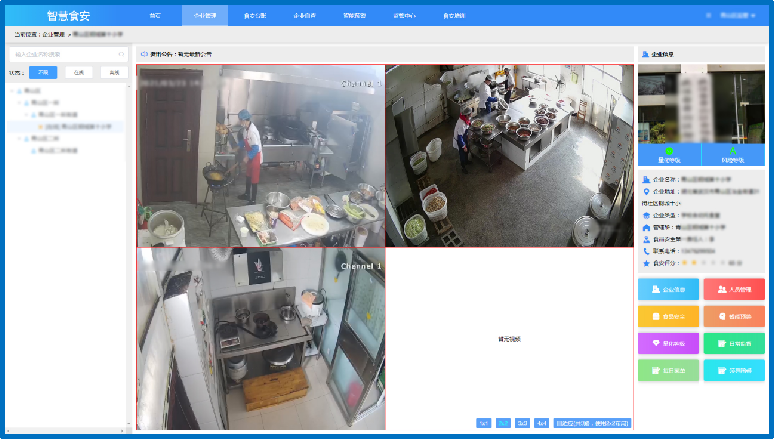Collapse the 青山区一幼 tree node
774x439 pixels.
[20, 103]
